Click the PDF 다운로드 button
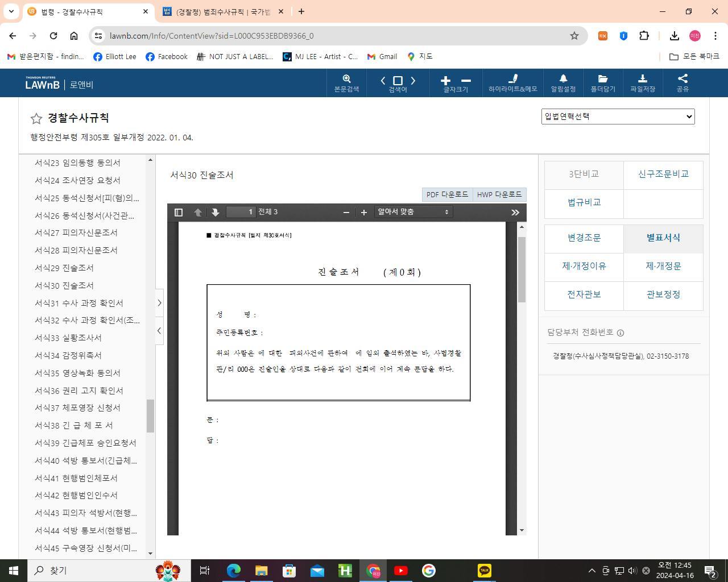 point(447,194)
